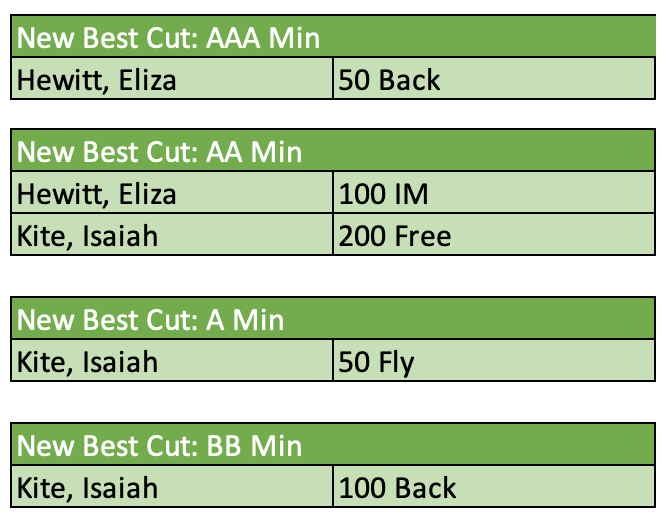Viewport: 666px width, 526px height.
Task: Click Kite, Isaiah in the BB Min table
Action: tap(88, 487)
